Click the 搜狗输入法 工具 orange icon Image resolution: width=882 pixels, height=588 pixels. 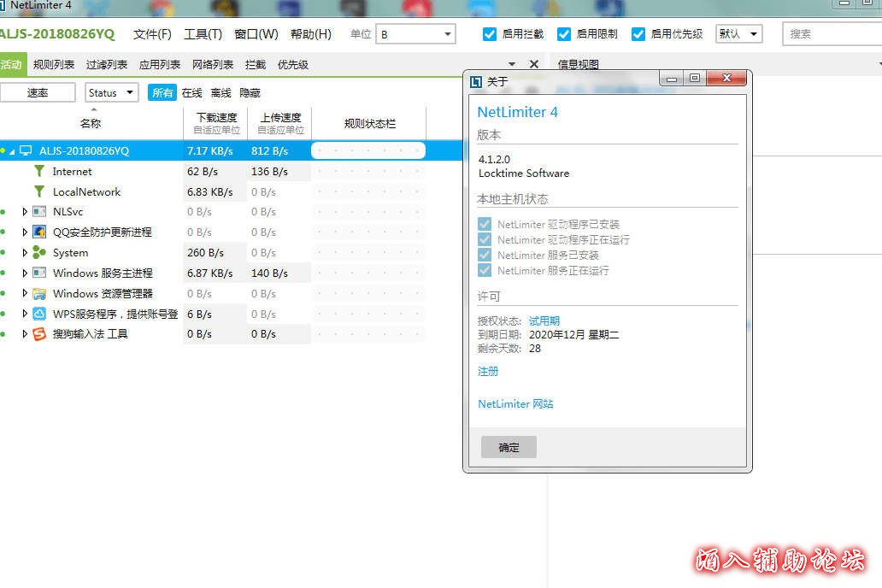[x=39, y=334]
